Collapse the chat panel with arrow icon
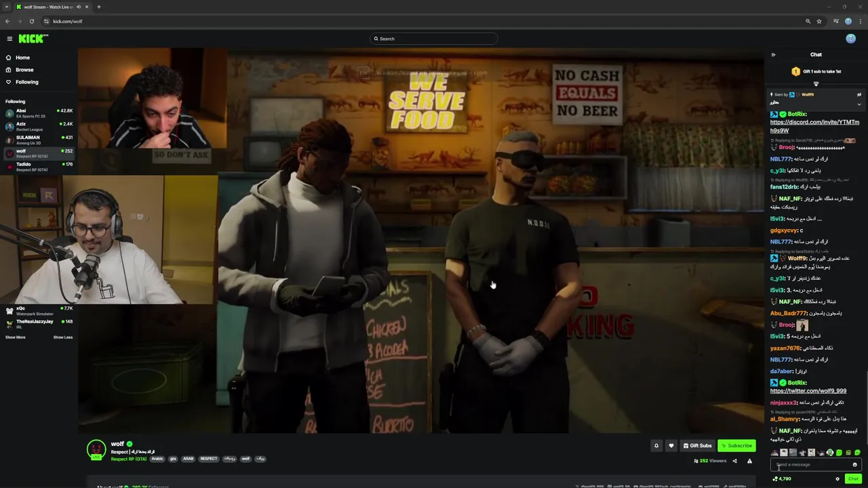 773,55
